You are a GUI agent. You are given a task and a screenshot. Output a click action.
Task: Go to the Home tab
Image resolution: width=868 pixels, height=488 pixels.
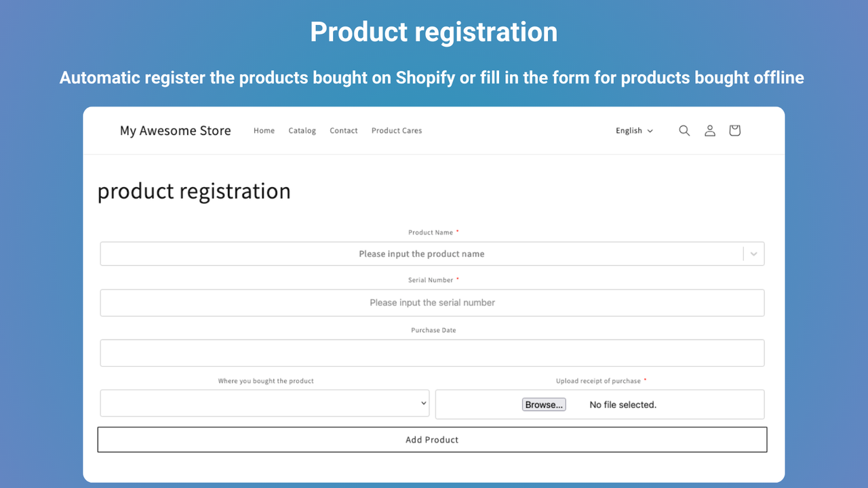264,130
